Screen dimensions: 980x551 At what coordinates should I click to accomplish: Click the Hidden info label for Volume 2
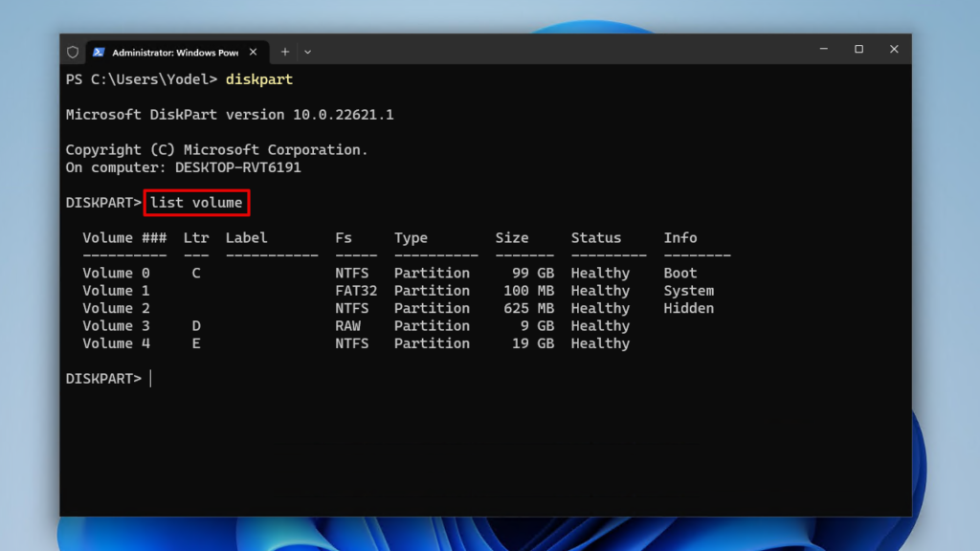coord(688,308)
